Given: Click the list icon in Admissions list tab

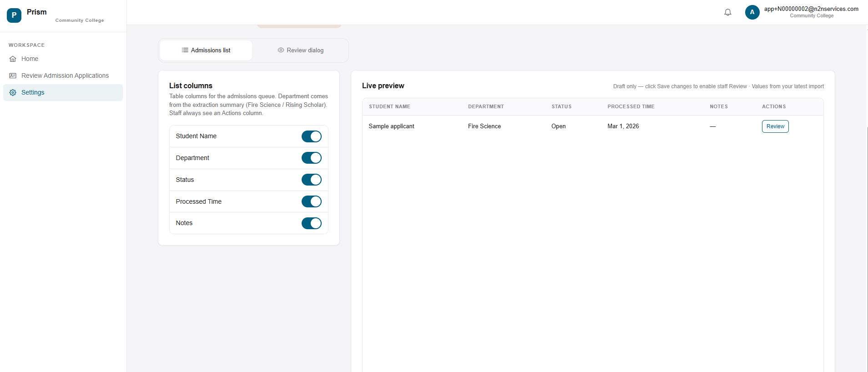Looking at the screenshot, I should coord(185,50).
